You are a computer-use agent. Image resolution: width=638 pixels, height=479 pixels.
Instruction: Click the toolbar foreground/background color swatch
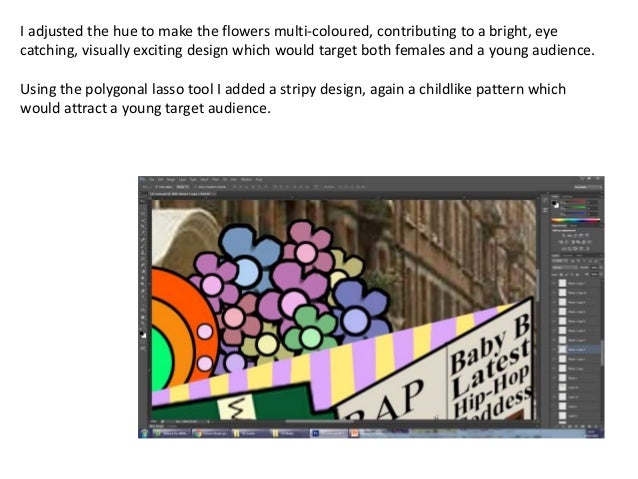pyautogui.click(x=143, y=334)
